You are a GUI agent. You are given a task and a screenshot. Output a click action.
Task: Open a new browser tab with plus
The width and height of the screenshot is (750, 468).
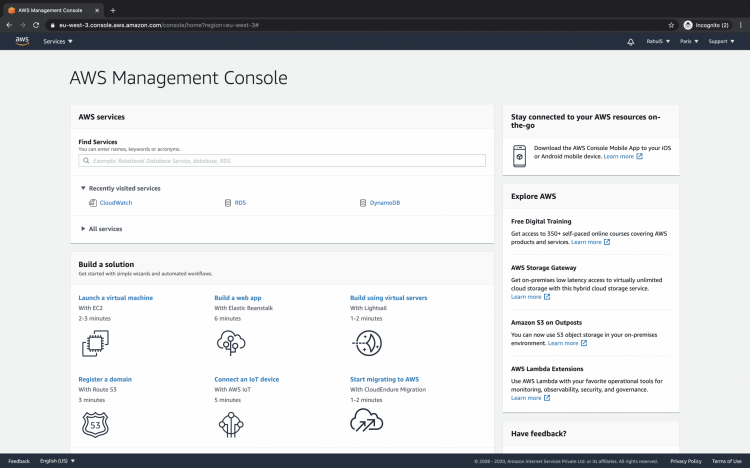[x=113, y=10]
